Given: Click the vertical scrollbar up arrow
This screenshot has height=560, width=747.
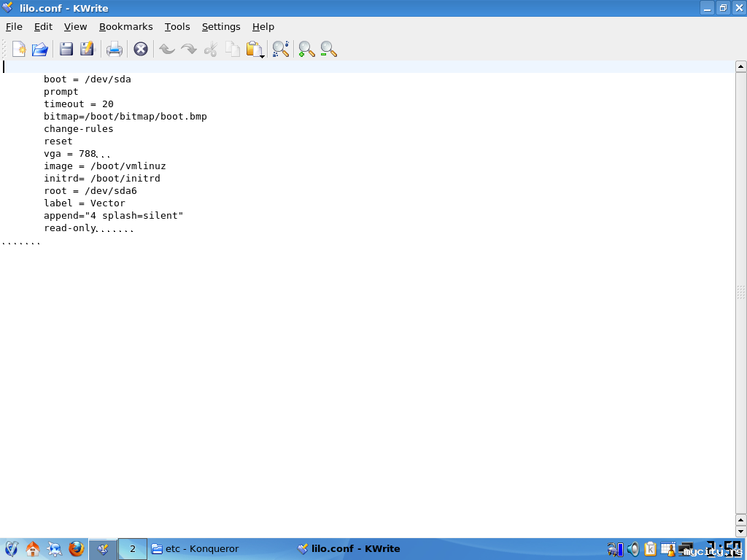Looking at the screenshot, I should pos(741,66).
